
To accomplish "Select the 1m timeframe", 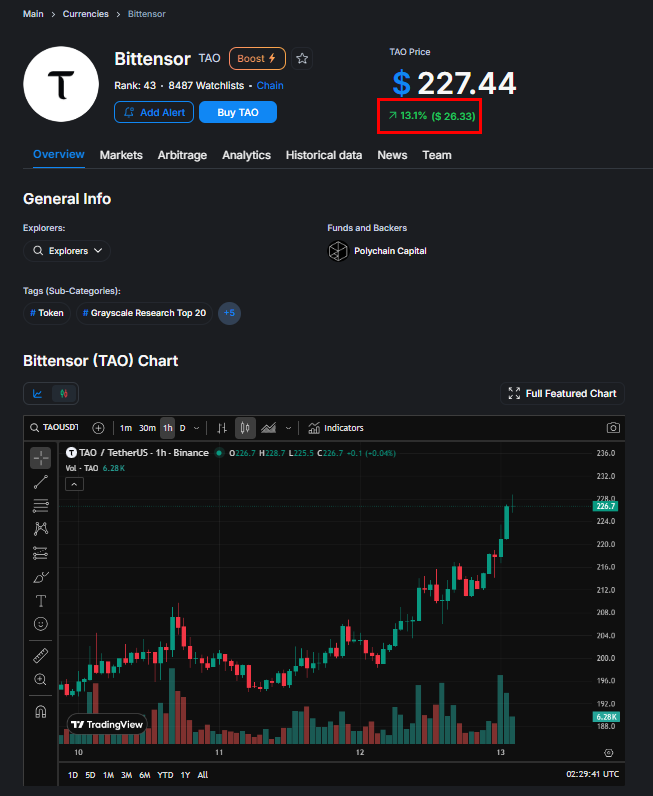I will click(125, 428).
